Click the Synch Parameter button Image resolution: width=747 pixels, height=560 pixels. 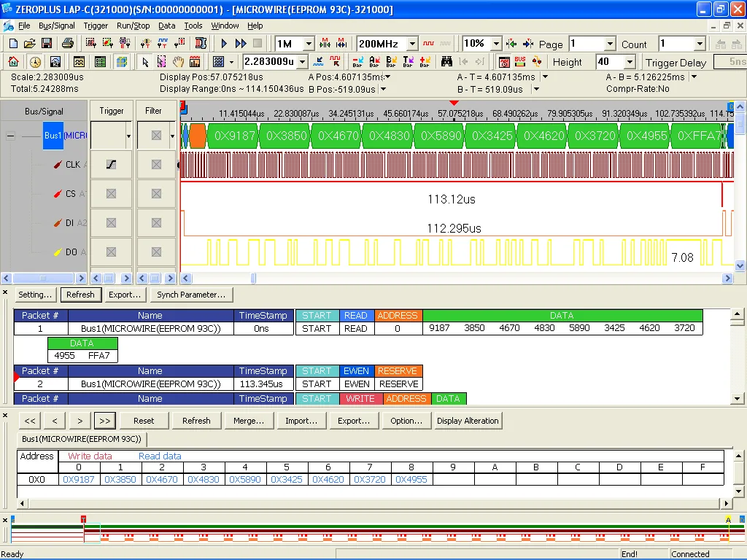[191, 295]
